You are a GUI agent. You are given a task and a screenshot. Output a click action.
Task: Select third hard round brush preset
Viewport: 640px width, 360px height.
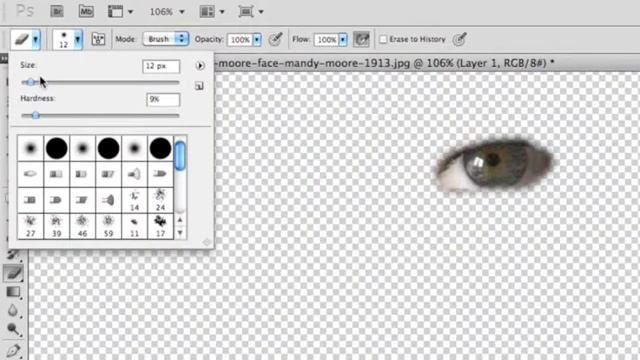(160, 148)
